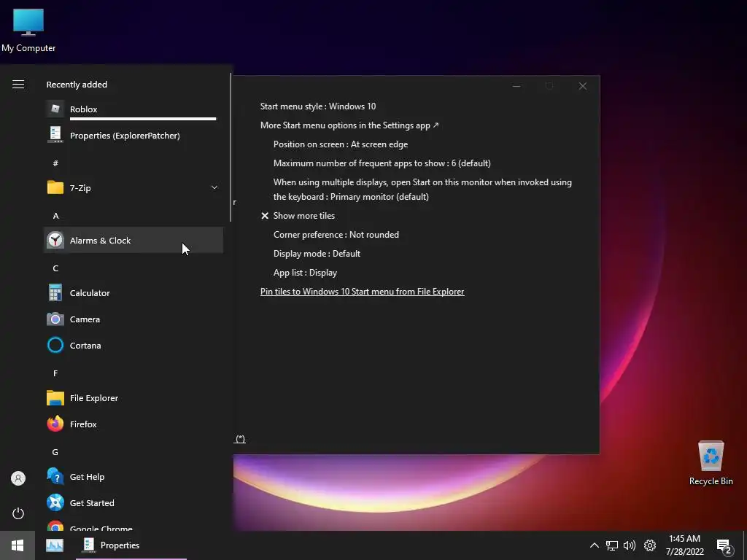Viewport: 747px width, 560px height.
Task: Open the 7-Zip folder entry
Action: 133,187
